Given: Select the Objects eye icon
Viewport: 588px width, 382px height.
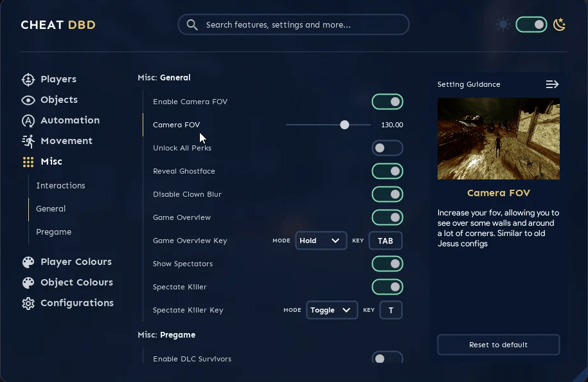Looking at the screenshot, I should 28,100.
